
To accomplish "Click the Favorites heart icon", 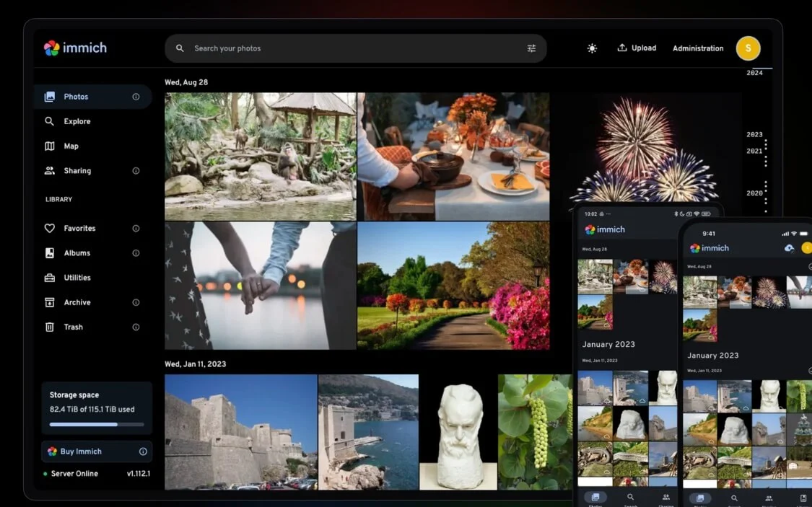I will [50, 228].
